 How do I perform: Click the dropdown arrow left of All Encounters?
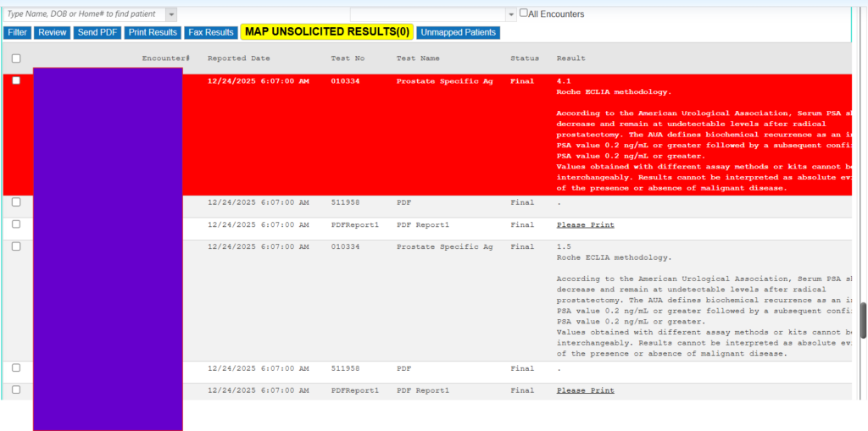click(510, 14)
